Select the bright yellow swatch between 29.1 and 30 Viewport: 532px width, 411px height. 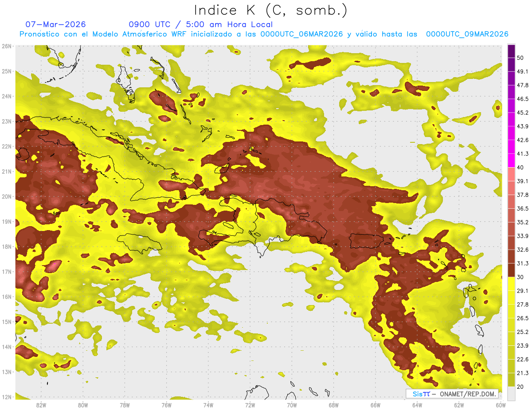511,284
